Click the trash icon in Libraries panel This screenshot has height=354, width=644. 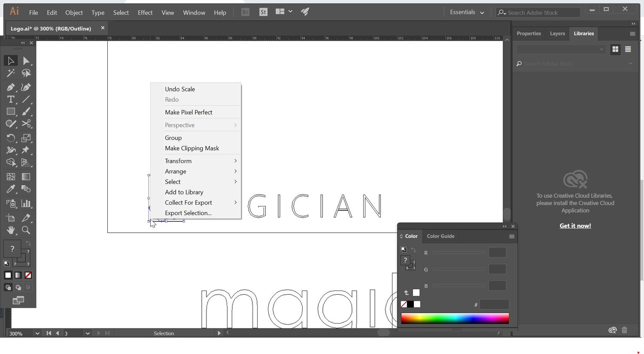point(625,330)
